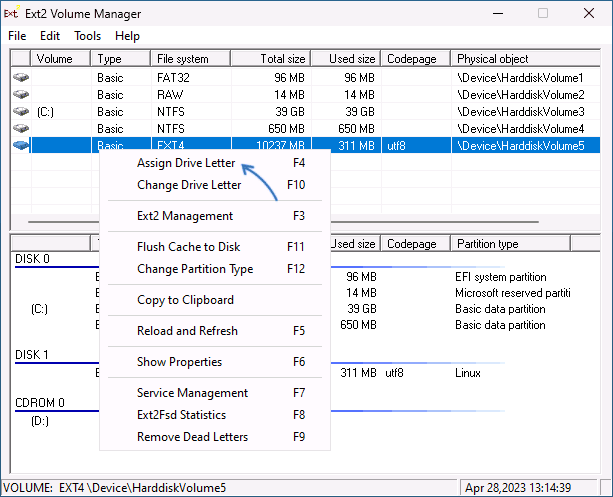The width and height of the screenshot is (613, 497).
Task: Choose Reload and Refresh
Action: tap(215, 331)
